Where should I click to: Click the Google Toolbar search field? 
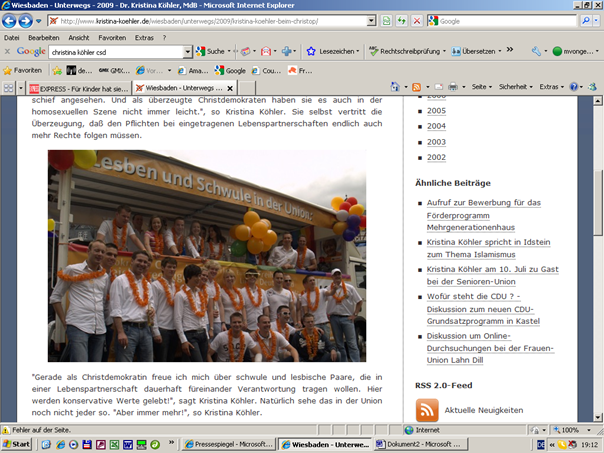pos(116,52)
